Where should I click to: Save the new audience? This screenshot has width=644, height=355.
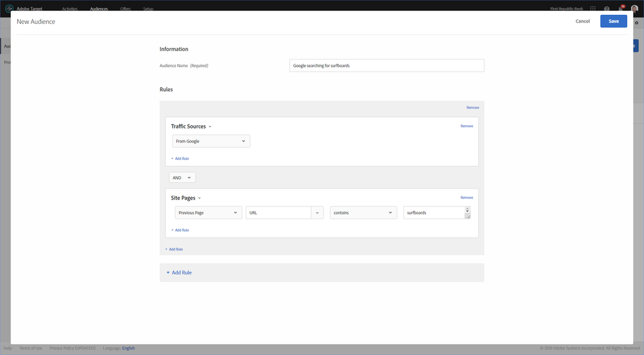[x=613, y=21]
